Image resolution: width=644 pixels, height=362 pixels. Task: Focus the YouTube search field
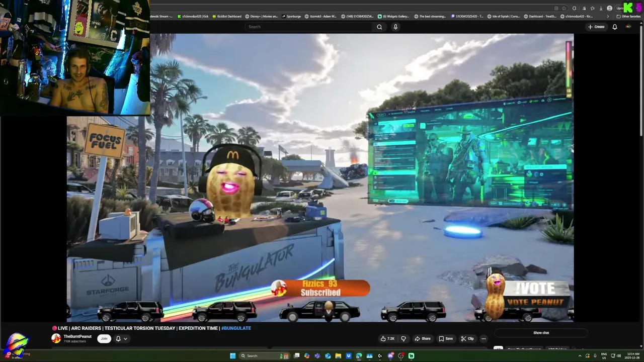click(x=309, y=27)
